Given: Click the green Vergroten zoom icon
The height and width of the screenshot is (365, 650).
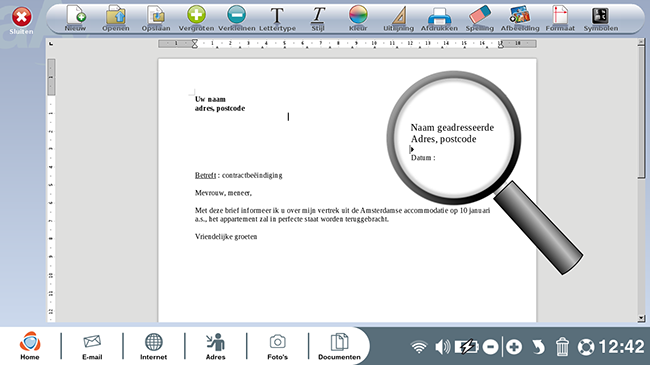Looking at the screenshot, I should click(196, 19).
